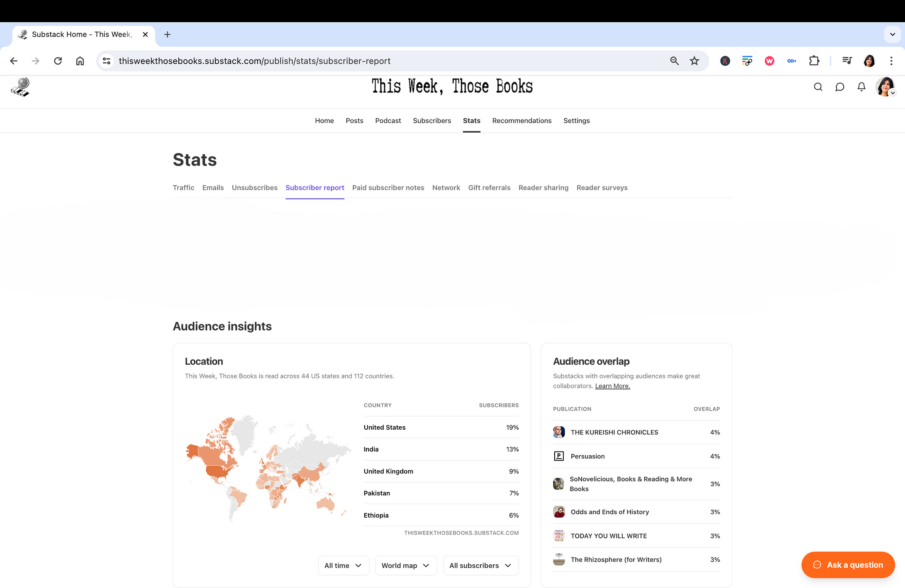Image resolution: width=905 pixels, height=588 pixels.
Task: Open the colored lines link extension icon
Action: [x=747, y=61]
